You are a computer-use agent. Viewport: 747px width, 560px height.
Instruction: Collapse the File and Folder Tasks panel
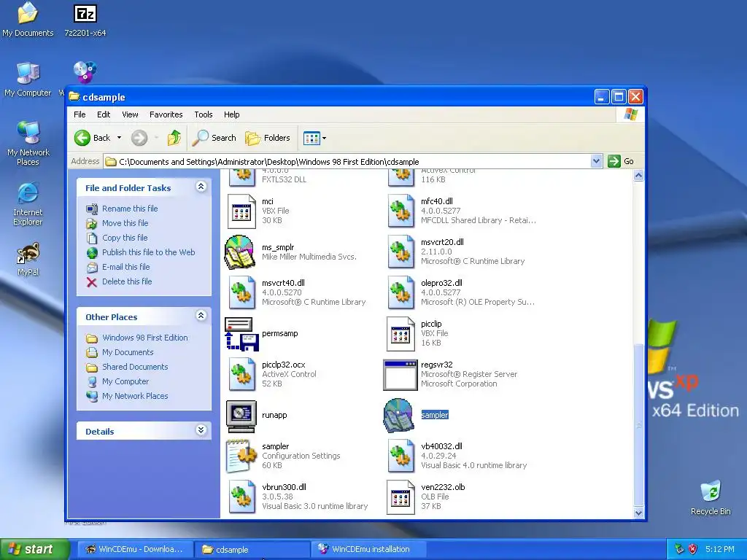tap(201, 187)
